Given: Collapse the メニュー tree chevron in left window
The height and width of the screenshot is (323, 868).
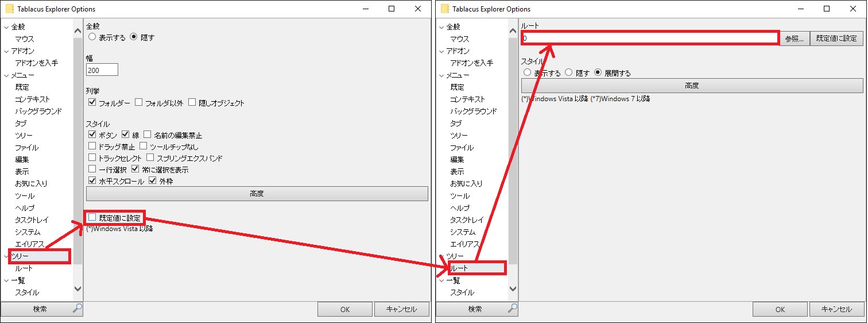Looking at the screenshot, I should 6,75.
